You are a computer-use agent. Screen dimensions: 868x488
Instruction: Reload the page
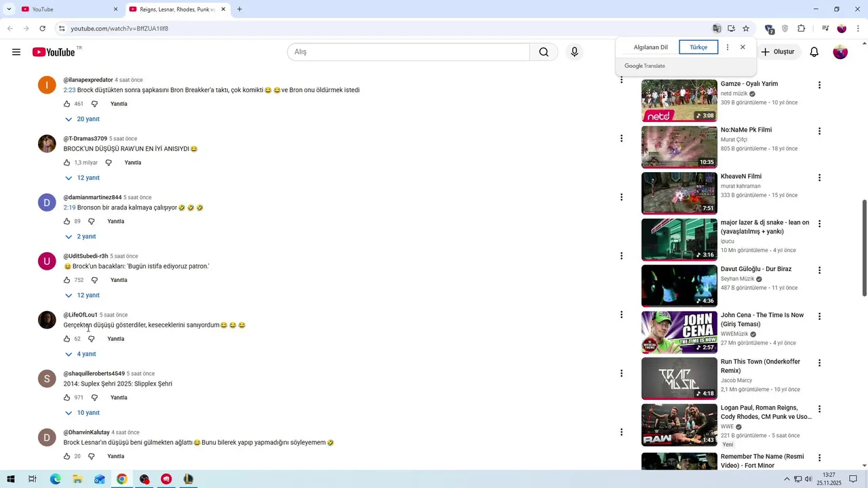pyautogui.click(x=42, y=28)
